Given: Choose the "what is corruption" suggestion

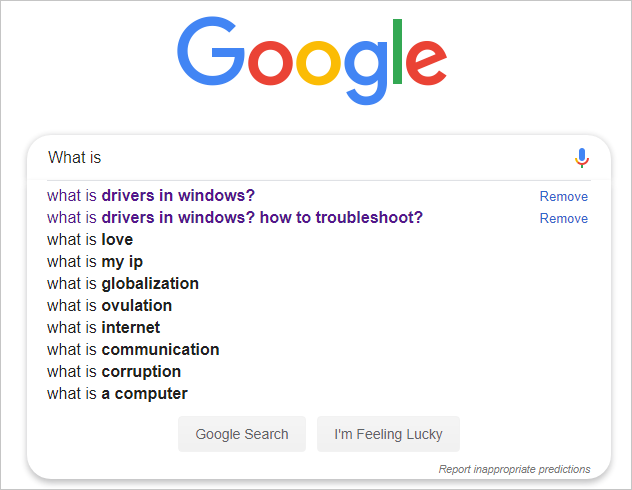Looking at the screenshot, I should [114, 372].
